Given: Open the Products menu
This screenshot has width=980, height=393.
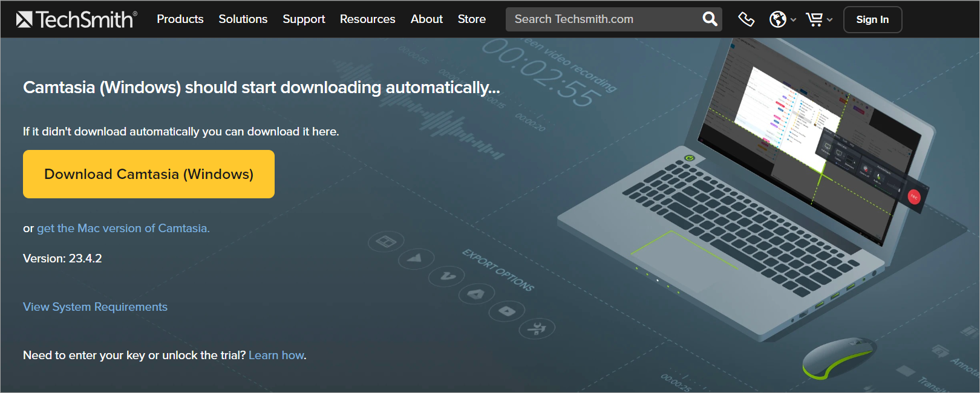Looking at the screenshot, I should (180, 19).
